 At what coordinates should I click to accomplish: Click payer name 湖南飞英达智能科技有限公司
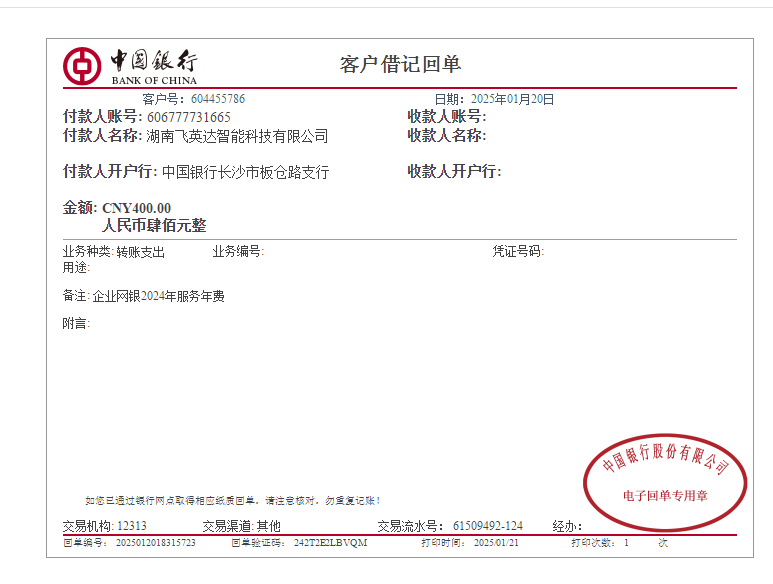[237, 136]
